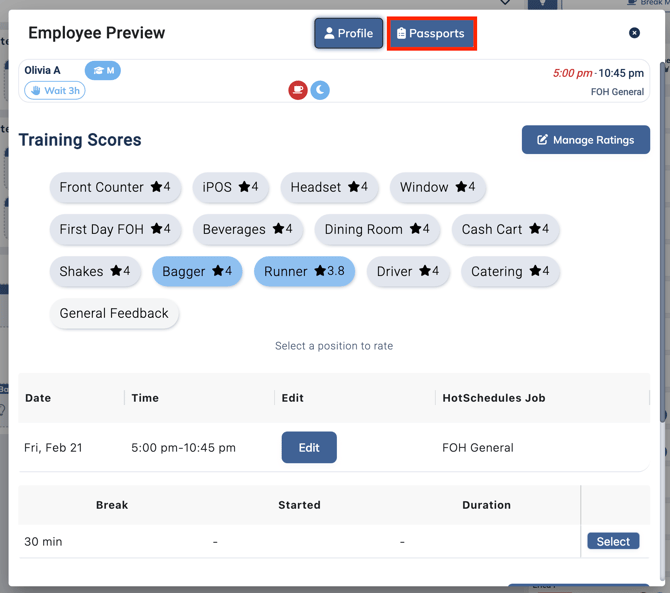
Task: Select the Catering position chip
Action: point(509,271)
